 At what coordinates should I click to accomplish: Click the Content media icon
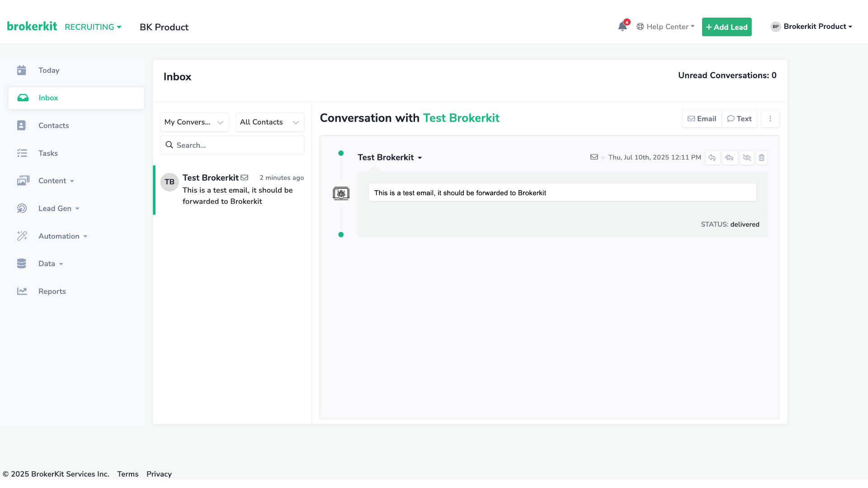point(23,181)
